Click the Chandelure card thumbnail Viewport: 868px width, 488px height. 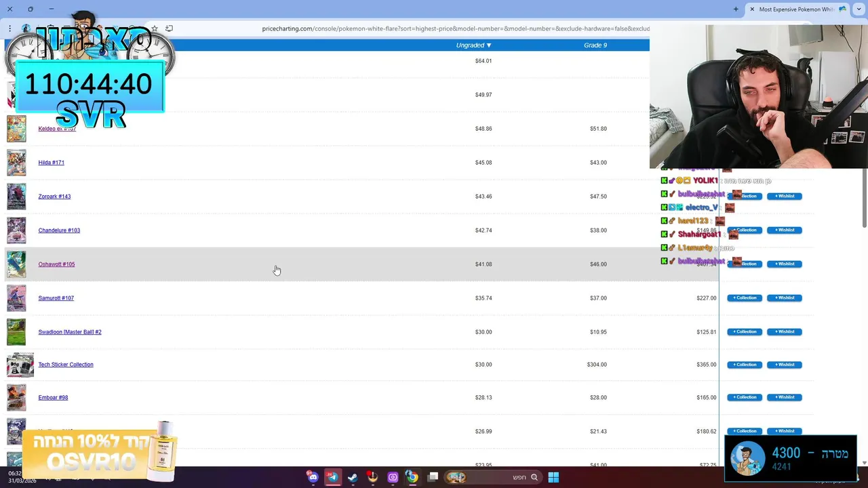[x=16, y=230]
